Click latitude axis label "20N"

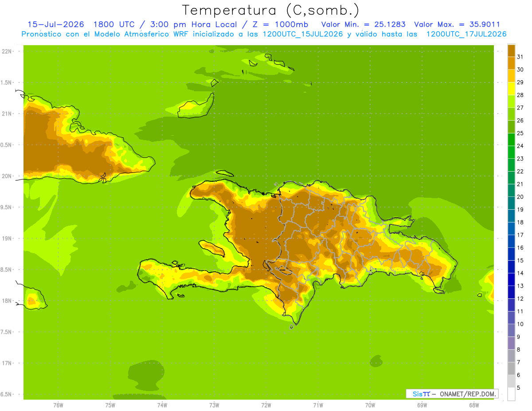click(x=6, y=176)
